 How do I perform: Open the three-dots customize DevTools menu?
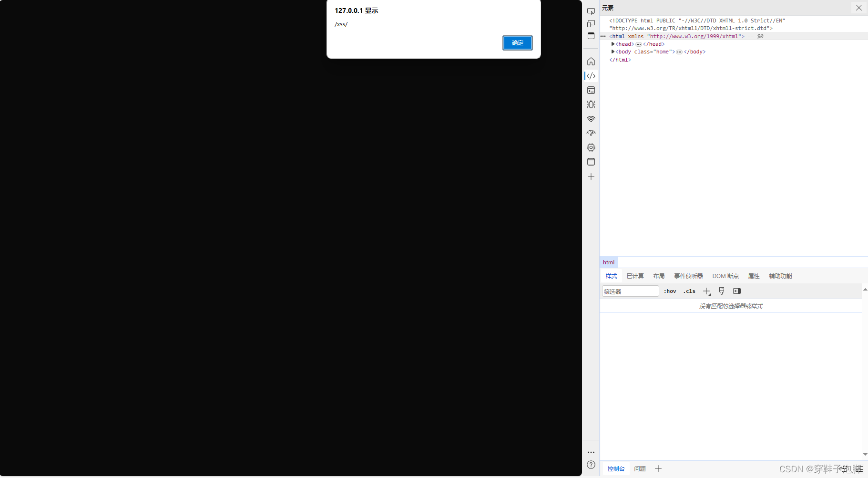591,452
